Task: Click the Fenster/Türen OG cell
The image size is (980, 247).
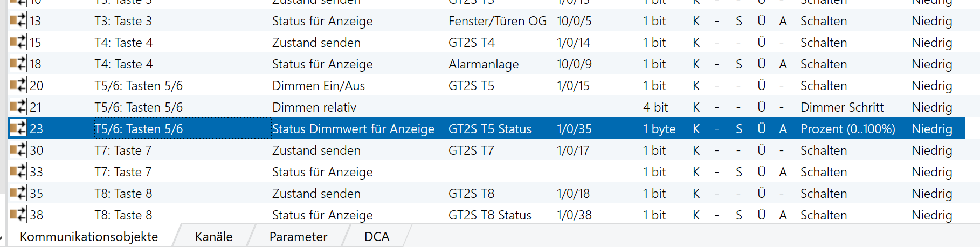Action: tap(497, 21)
